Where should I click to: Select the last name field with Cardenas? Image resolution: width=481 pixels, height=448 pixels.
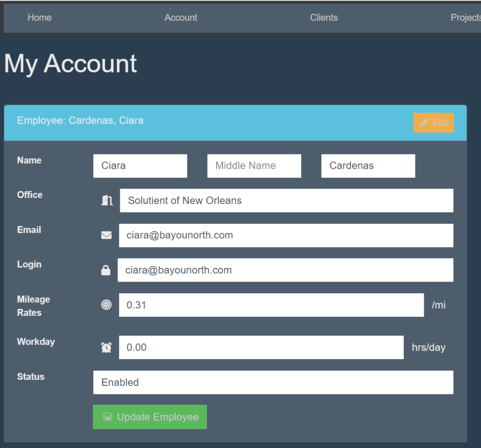click(368, 166)
